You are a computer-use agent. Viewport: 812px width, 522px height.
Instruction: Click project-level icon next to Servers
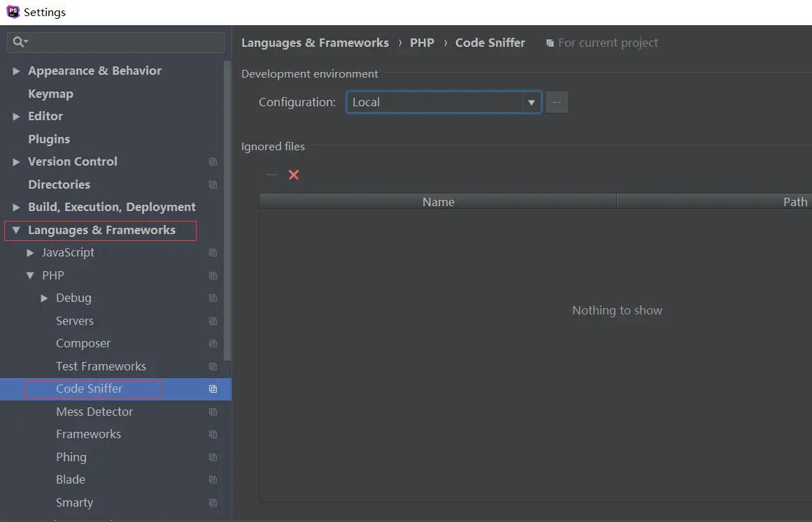[x=213, y=321]
